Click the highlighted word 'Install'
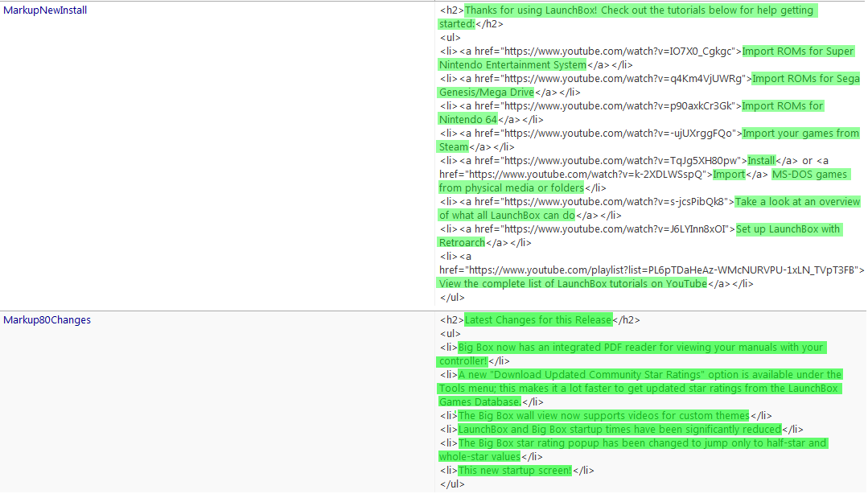Viewport: 868px width, 498px height. (761, 160)
